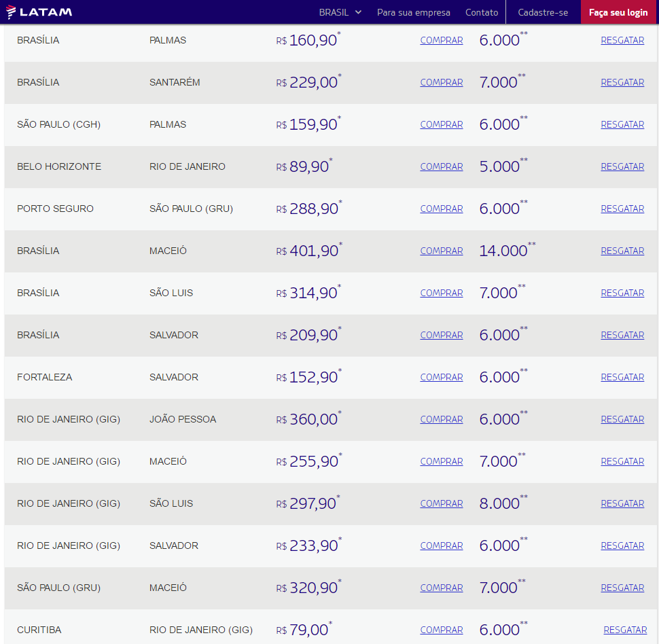Redeem Curitiba to Rio de Janeiro (GIG) flight
Screen dimensions: 659x644
click(625, 630)
